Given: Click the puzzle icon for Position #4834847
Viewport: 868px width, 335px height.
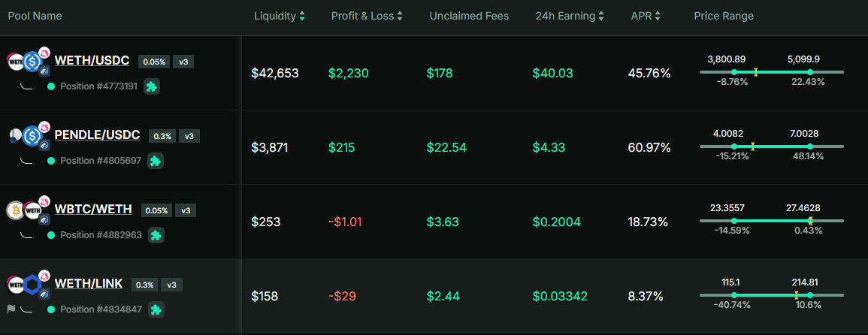Looking at the screenshot, I should (x=155, y=309).
